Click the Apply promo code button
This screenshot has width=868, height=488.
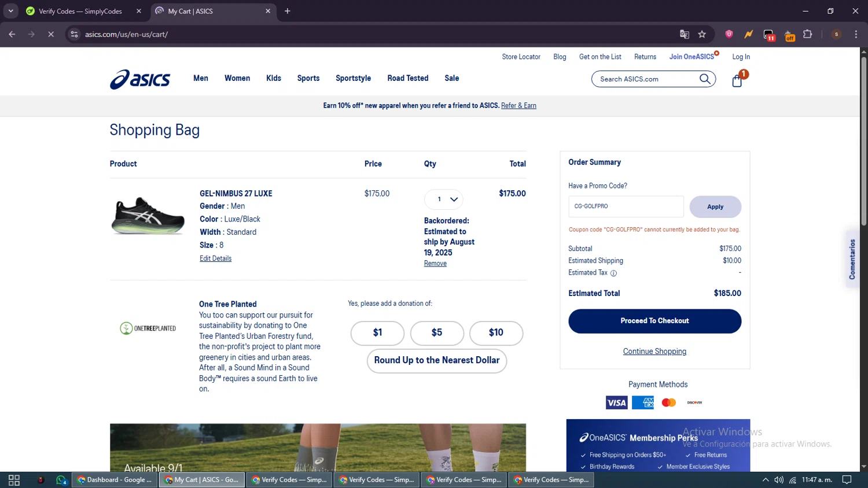[715, 207]
